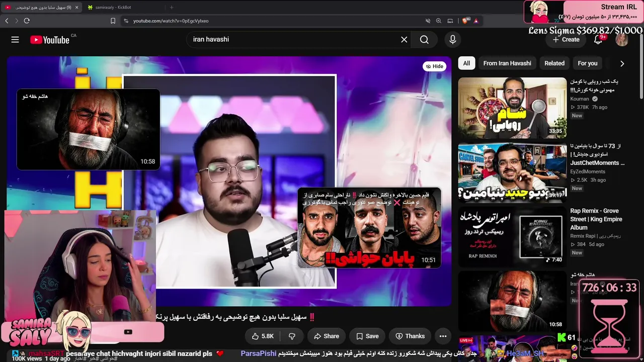
Task: Open the account avatar menu
Action: [622, 40]
